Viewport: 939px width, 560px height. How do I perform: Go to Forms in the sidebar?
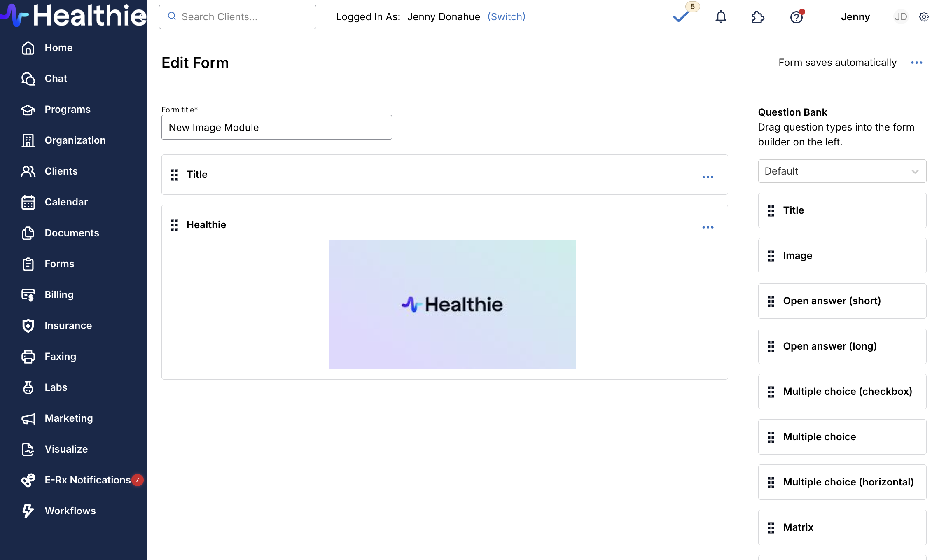(x=59, y=264)
